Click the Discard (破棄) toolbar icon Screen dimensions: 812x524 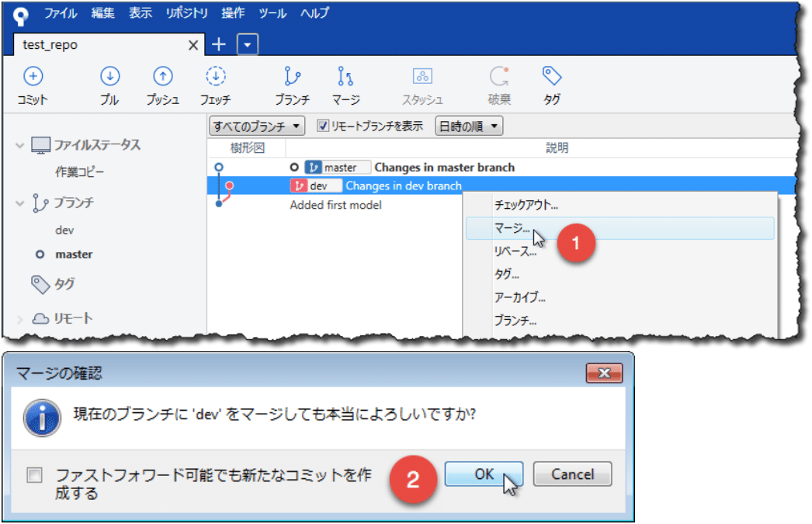coord(499,77)
